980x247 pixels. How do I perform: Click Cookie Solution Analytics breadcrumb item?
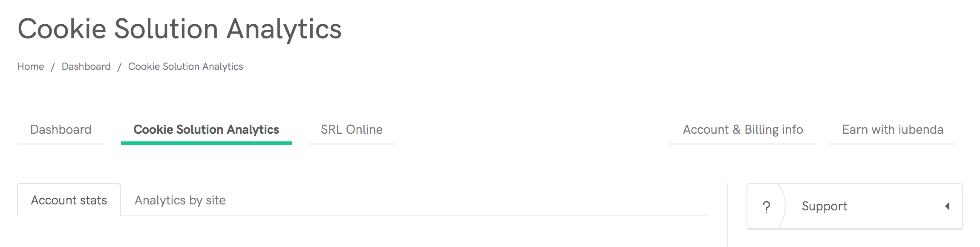pos(185,66)
